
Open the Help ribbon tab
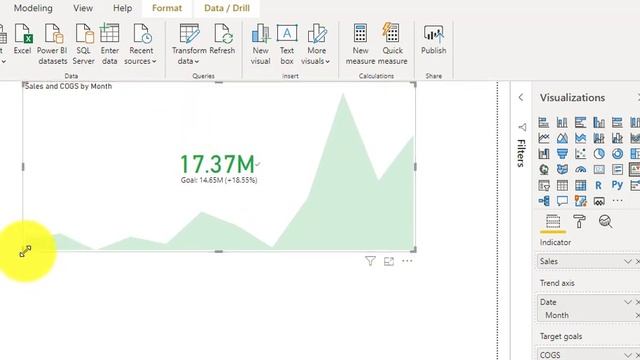(x=122, y=8)
